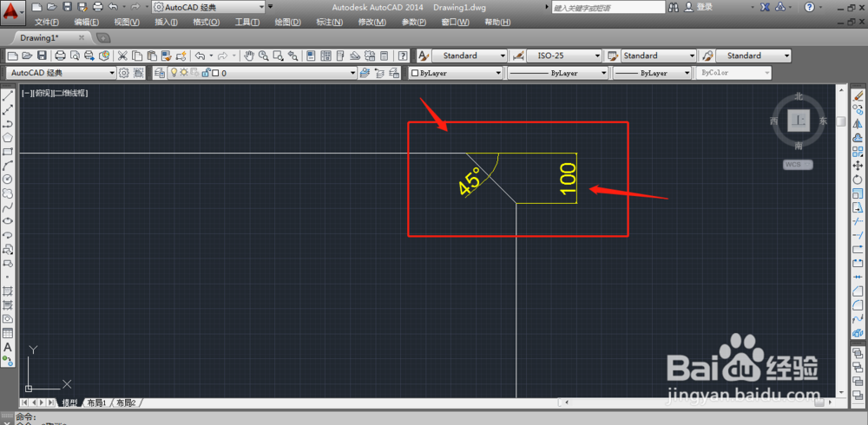Select the Polygon draw tool
868x425 pixels.
pos(8,137)
